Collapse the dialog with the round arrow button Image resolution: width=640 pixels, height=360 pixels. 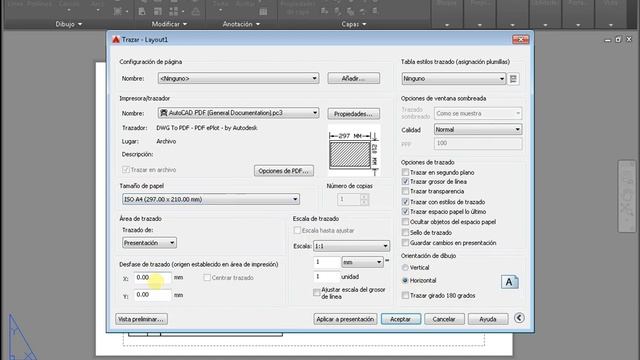point(519,318)
